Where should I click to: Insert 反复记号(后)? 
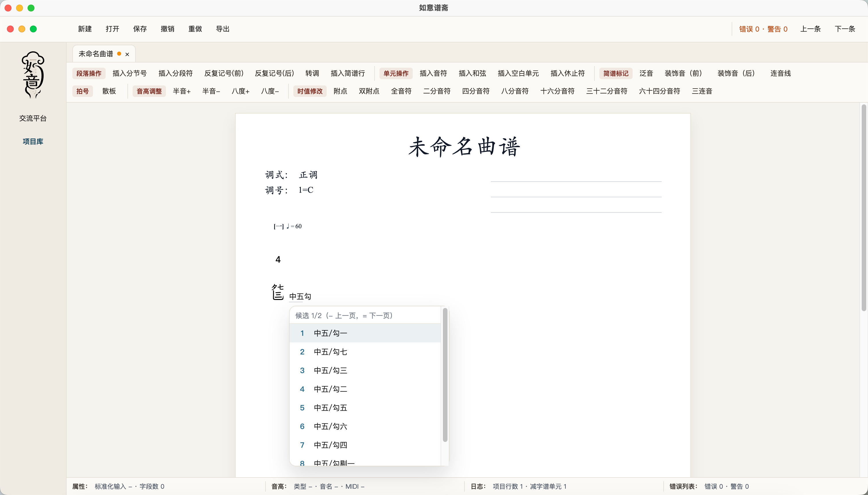pos(274,73)
